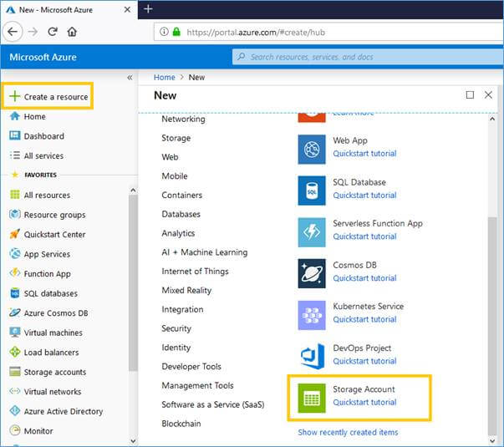504x447 pixels.
Task: Select the Identity category
Action: click(176, 348)
